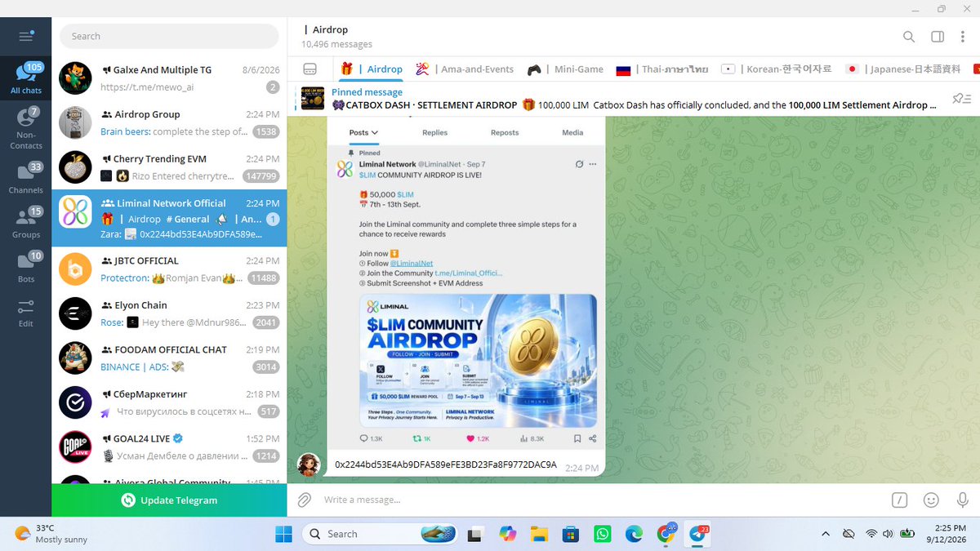The image size is (980, 551).
Task: Select the Liminal Network Official chat
Action: pos(169,218)
